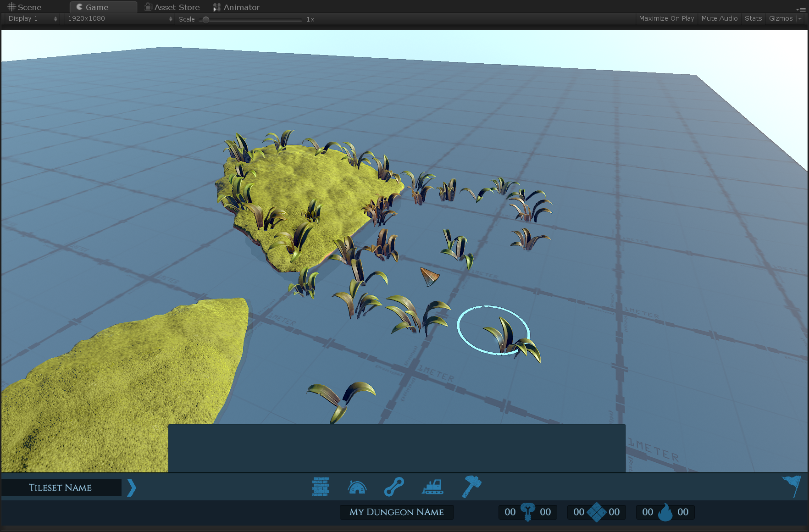Image resolution: width=809 pixels, height=532 pixels.
Task: Select the Game tab
Action: (103, 7)
